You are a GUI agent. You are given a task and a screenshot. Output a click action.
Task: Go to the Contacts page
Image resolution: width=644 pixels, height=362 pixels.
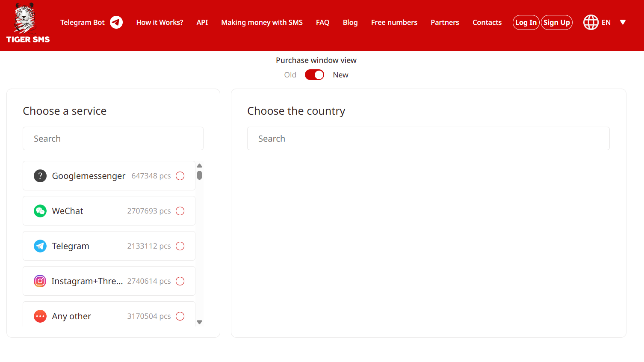[487, 22]
